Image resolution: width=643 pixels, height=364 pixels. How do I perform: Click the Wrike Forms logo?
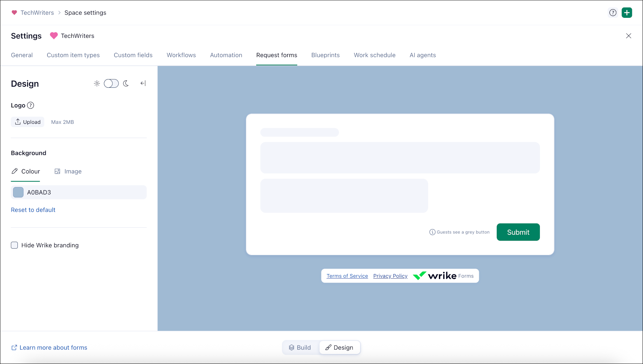pyautogui.click(x=443, y=276)
